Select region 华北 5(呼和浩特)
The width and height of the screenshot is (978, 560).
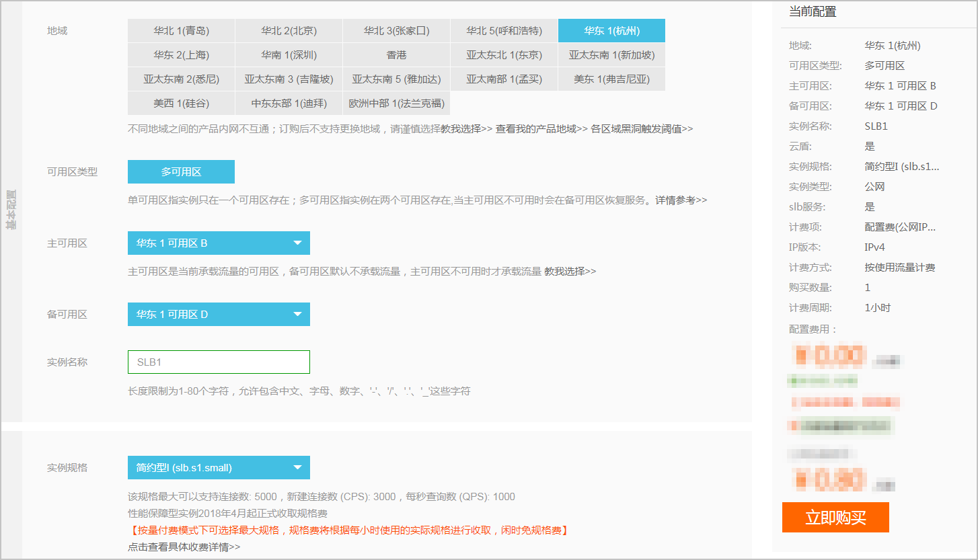click(x=504, y=31)
